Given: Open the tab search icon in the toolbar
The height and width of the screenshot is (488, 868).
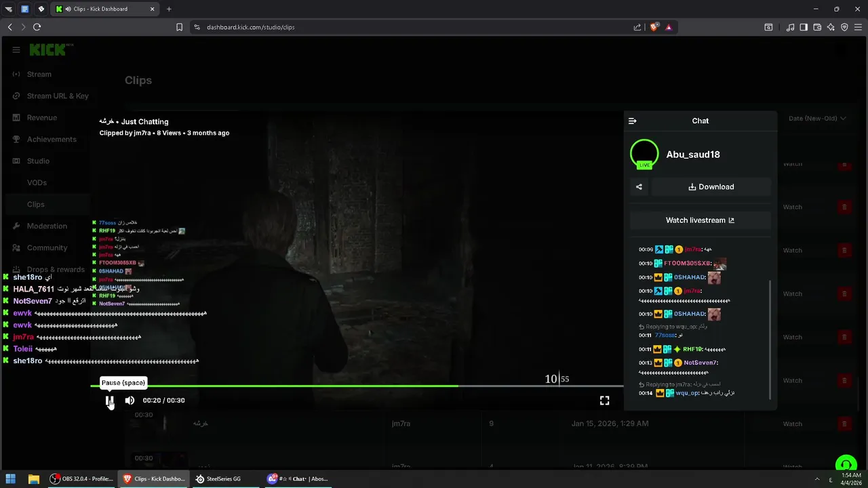Looking at the screenshot, I should 768,27.
